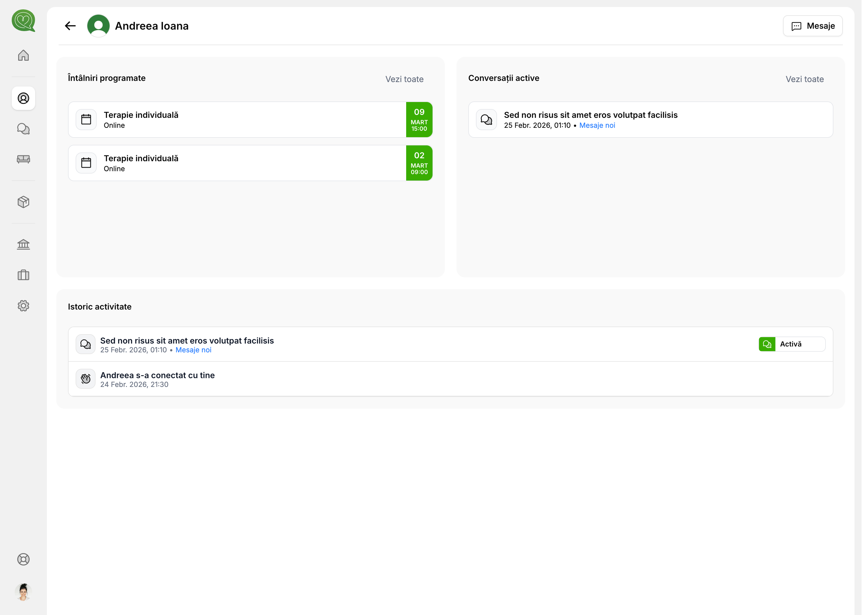Open the user avatar photo at bottom
Viewport: 868px width, 615px height.
23,592
